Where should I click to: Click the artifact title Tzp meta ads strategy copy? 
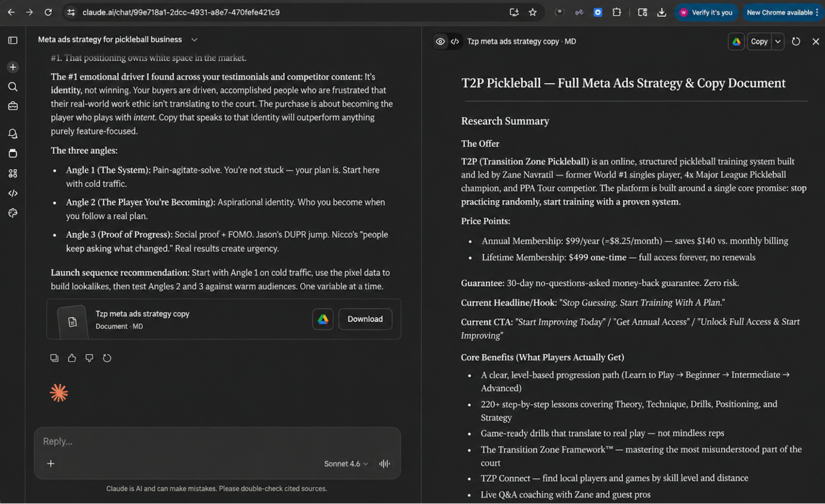coord(521,41)
